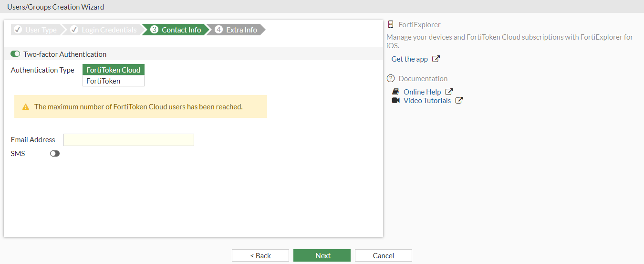Click the Online Help book icon

point(395,92)
